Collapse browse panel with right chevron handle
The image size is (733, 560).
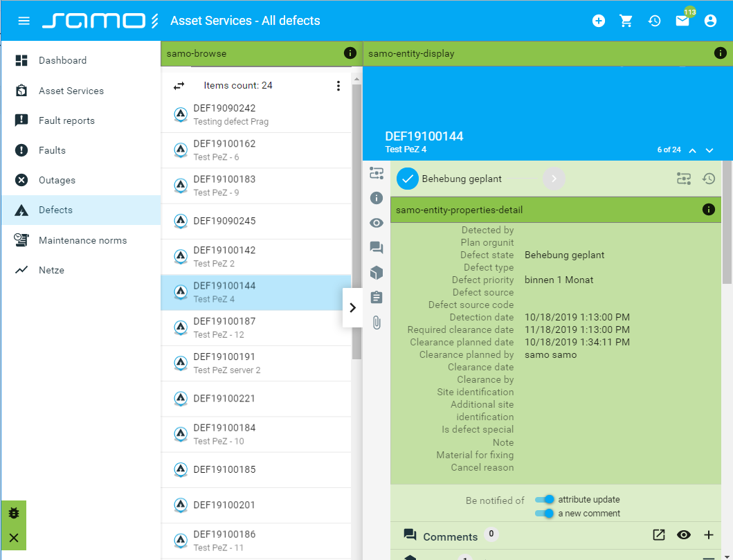click(352, 307)
